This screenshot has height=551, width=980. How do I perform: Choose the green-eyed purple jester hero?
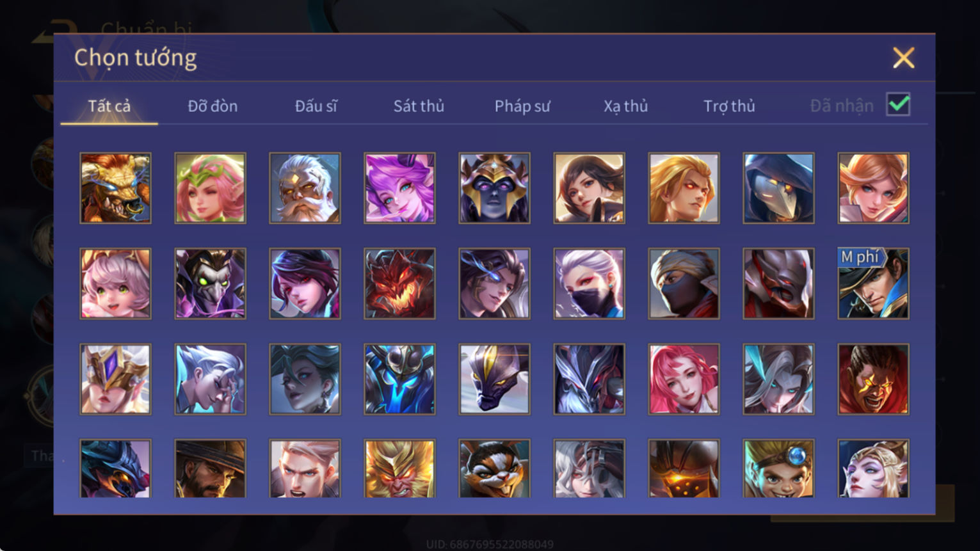[210, 283]
